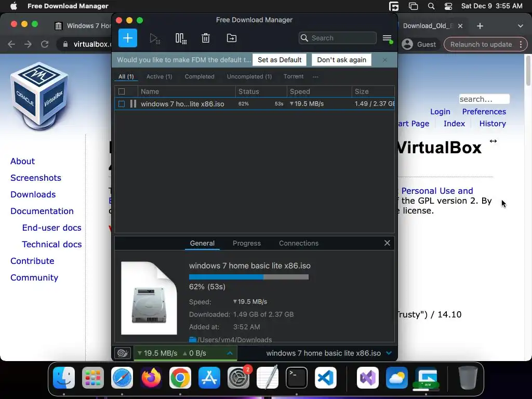Click the FDM Search field
Viewport: 532px width, 399px height.
tap(338, 38)
